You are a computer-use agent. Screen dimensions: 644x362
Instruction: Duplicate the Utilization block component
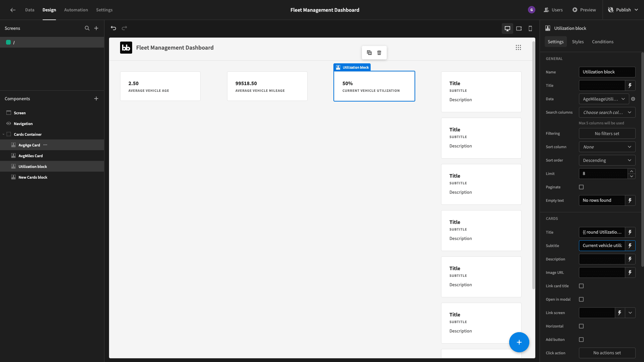point(369,53)
